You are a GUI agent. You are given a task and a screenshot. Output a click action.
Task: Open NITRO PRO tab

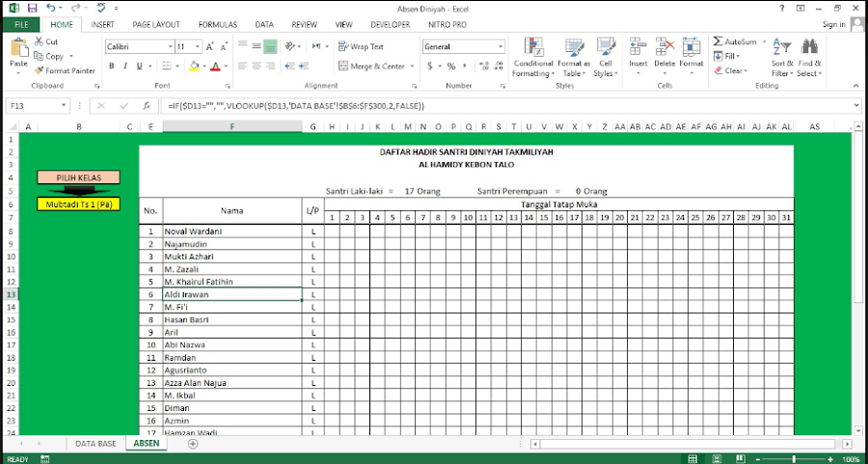click(448, 24)
